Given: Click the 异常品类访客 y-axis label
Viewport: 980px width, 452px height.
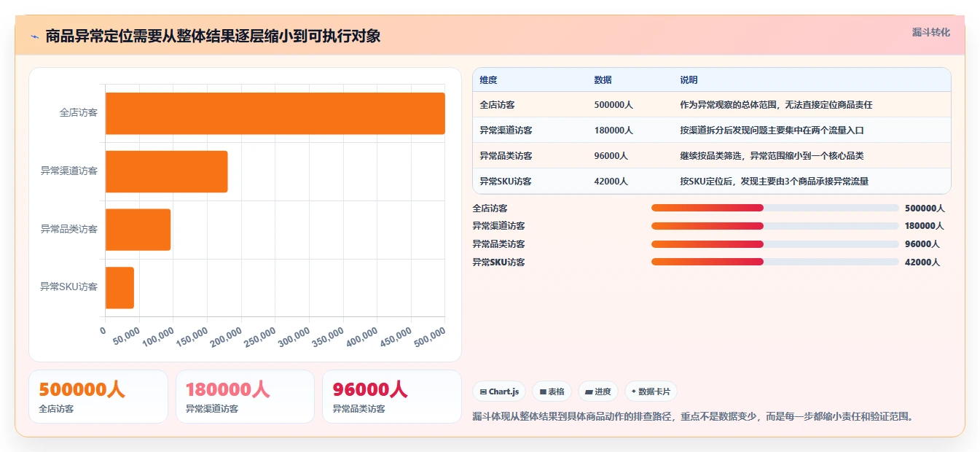Looking at the screenshot, I should pyautogui.click(x=69, y=230).
